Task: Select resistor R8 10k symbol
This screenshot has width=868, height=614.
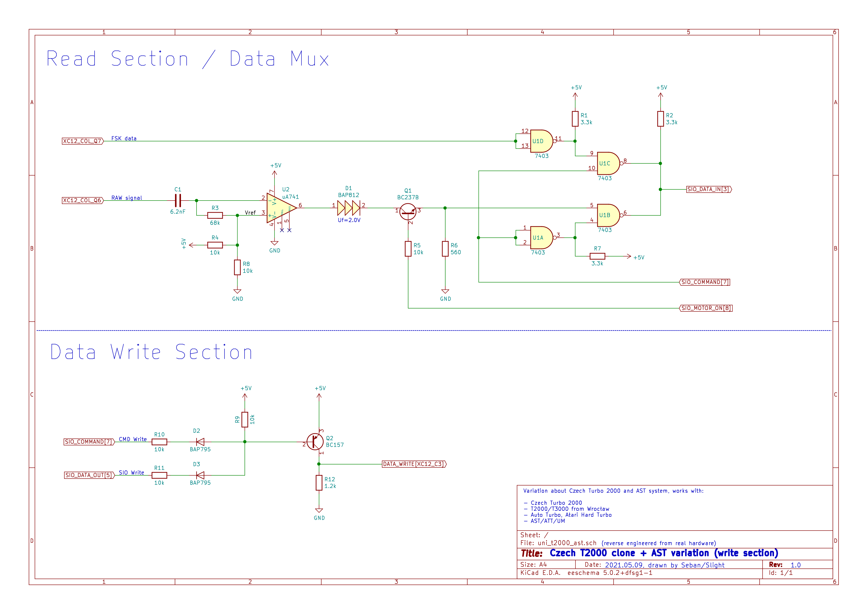Action: point(237,267)
